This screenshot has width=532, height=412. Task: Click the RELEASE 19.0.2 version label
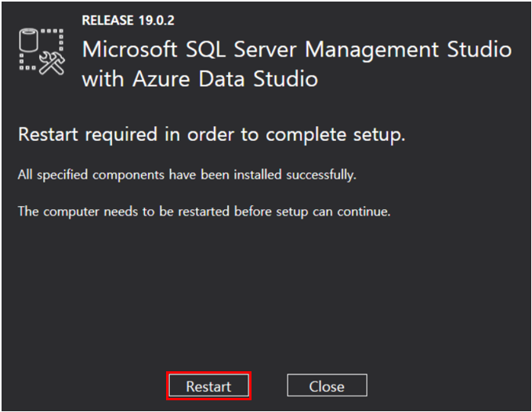[x=128, y=20]
